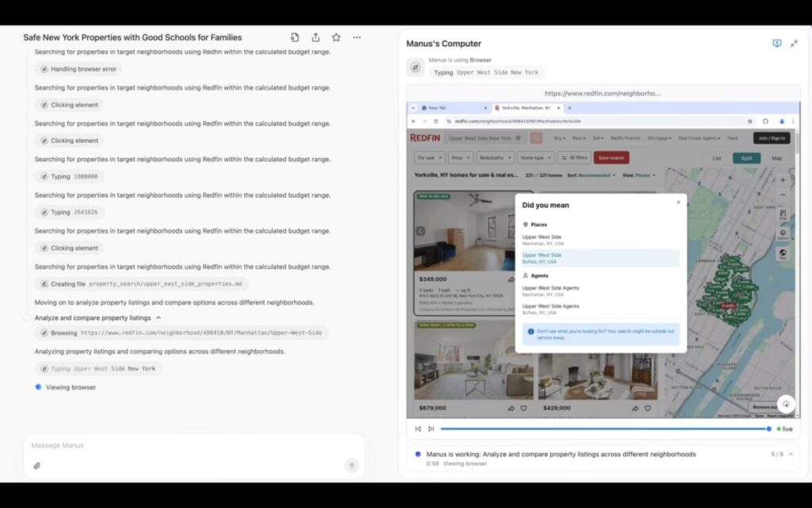This screenshot has width=812, height=508.
Task: Zoom in on the Redfin map
Action: [783, 180]
